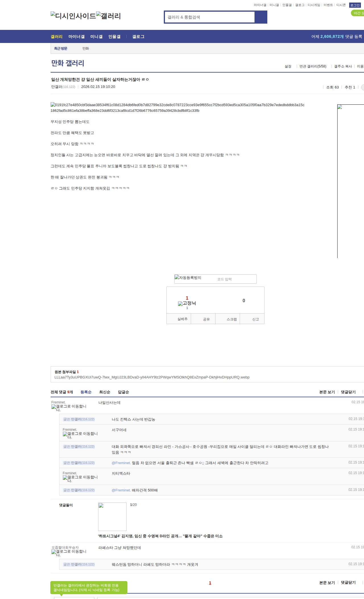364x599 pixels.
Task: Sort comments by 답글순
Action: click(123, 392)
